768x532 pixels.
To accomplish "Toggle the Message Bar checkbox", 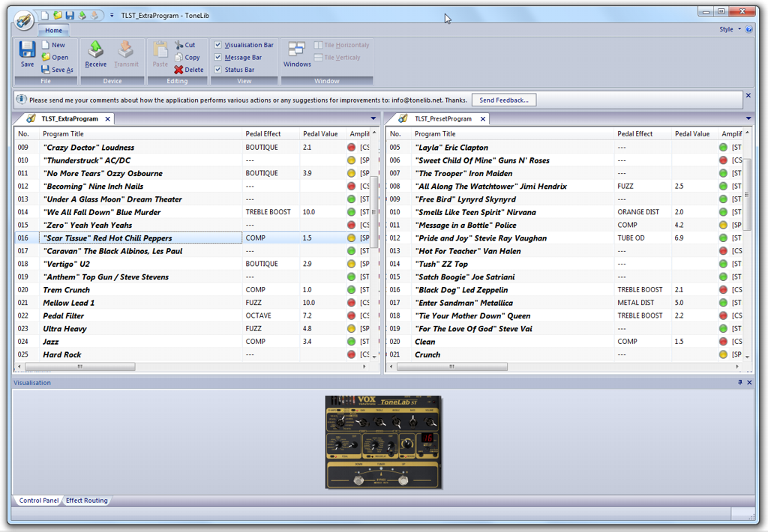I will point(218,57).
